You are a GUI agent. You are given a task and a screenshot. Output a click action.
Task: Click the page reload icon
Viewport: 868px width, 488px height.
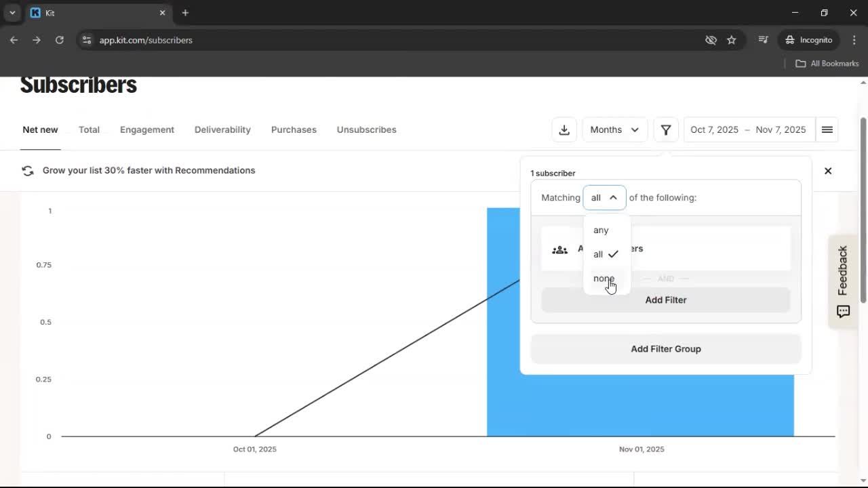click(59, 40)
